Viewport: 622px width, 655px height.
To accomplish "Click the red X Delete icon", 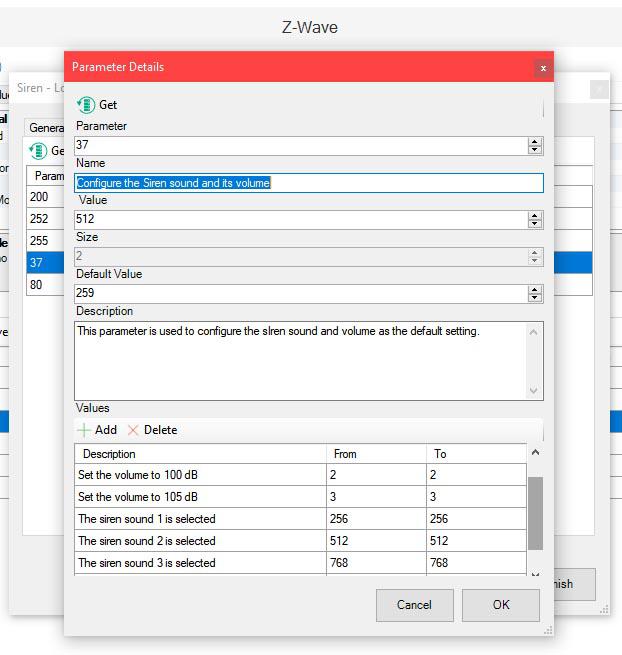I will tap(133, 430).
